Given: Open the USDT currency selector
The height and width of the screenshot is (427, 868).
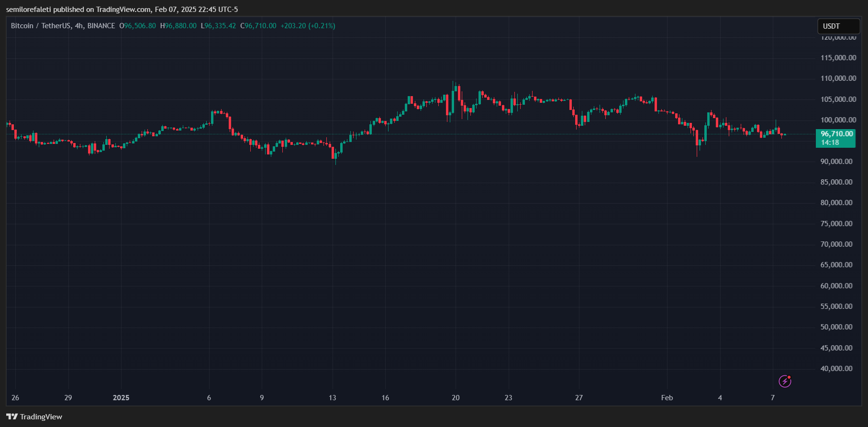Looking at the screenshot, I should tap(838, 26).
